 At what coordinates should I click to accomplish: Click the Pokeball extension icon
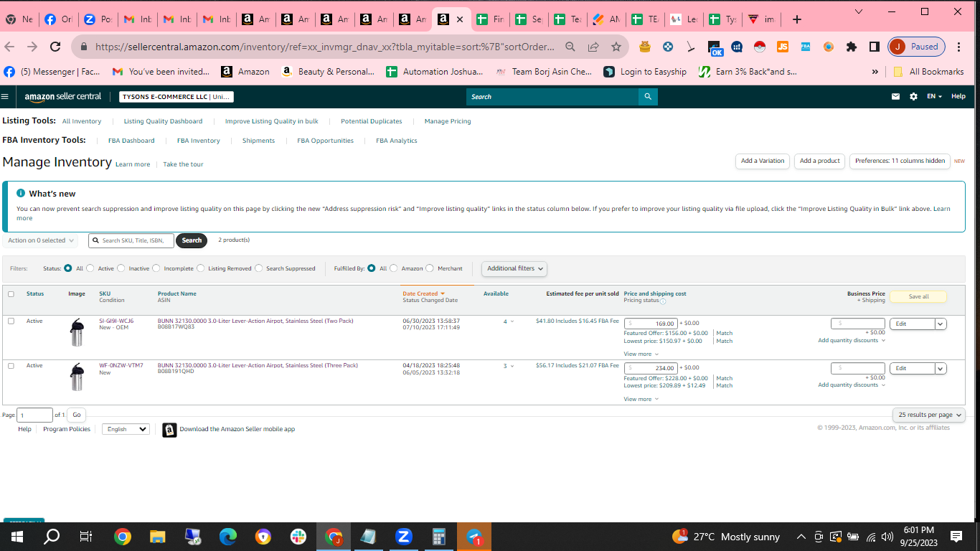[x=760, y=47]
